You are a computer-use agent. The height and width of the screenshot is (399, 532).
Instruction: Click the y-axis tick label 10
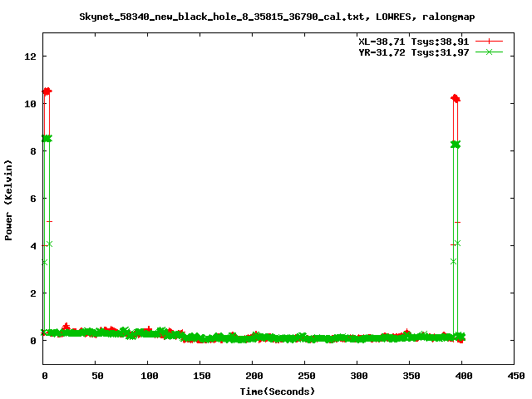(32, 104)
